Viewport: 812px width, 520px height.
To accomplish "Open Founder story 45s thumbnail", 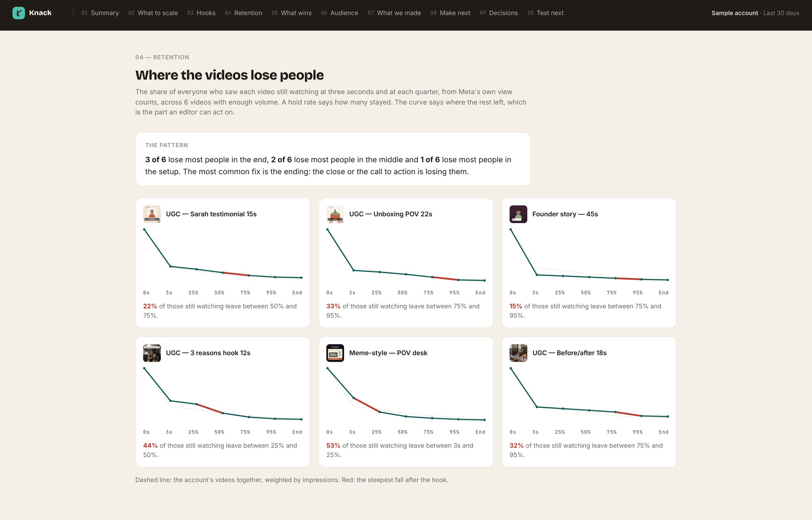I will point(518,214).
